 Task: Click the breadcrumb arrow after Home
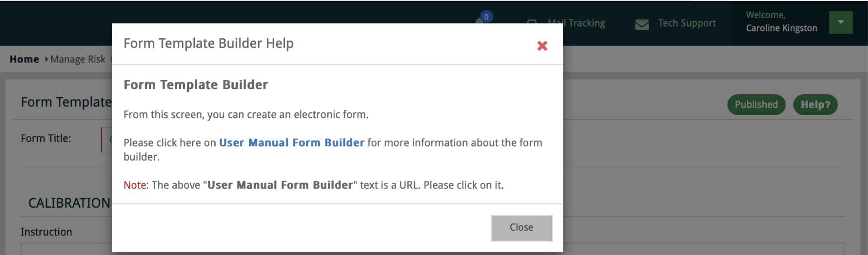coord(46,59)
